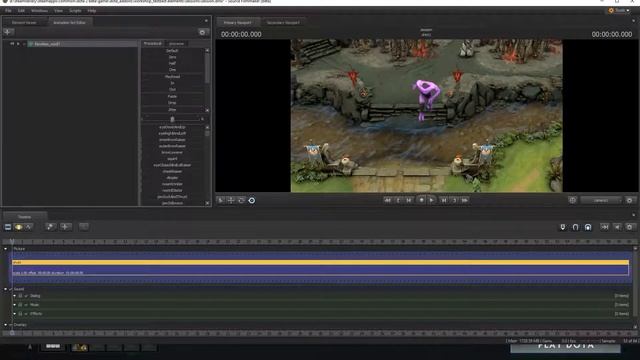Click the skip-to-end arrow icon in timeline toolbar
Screen dimensions: 640x360
(604, 227)
